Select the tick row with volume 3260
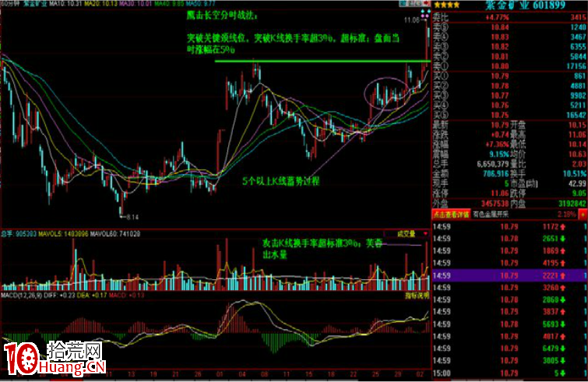This screenshot has height=382, width=588. pos(509,288)
